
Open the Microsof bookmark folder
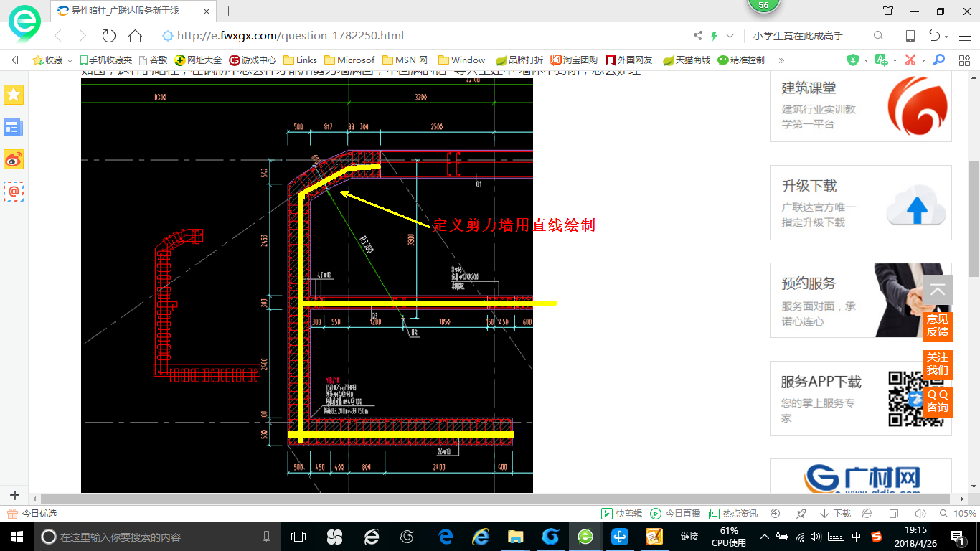click(349, 60)
